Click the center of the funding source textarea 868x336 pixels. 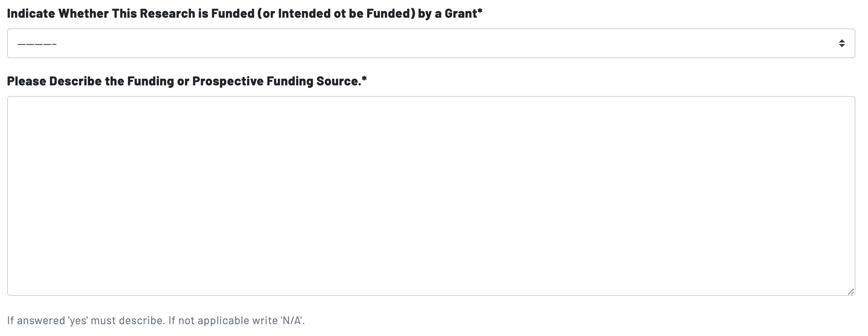(x=431, y=196)
